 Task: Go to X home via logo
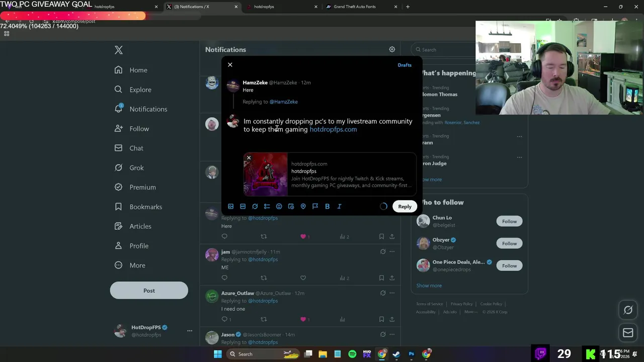(x=119, y=50)
